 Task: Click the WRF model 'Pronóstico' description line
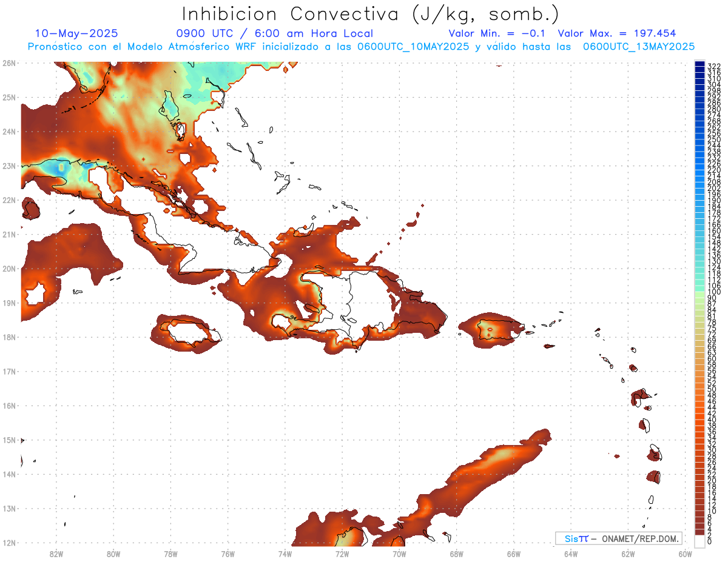[361, 47]
